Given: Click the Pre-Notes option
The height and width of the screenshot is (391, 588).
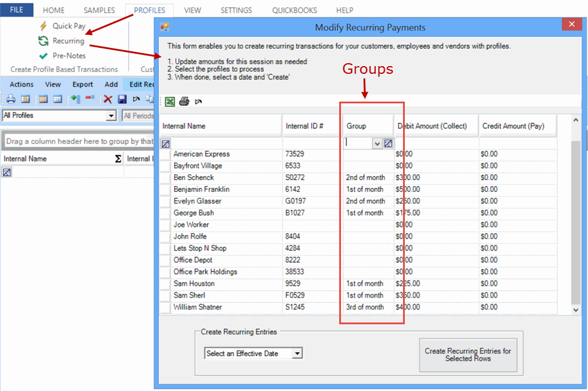Looking at the screenshot, I should coord(69,56).
